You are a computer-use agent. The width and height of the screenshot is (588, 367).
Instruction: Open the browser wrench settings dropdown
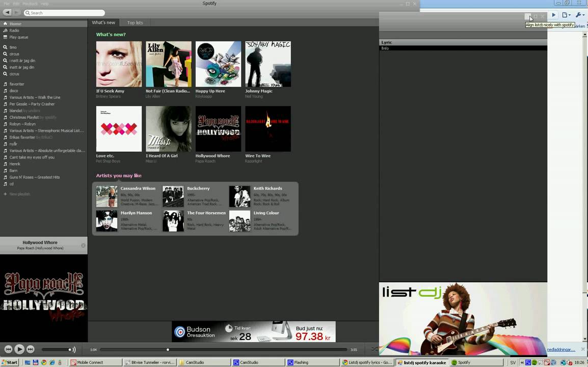click(580, 15)
